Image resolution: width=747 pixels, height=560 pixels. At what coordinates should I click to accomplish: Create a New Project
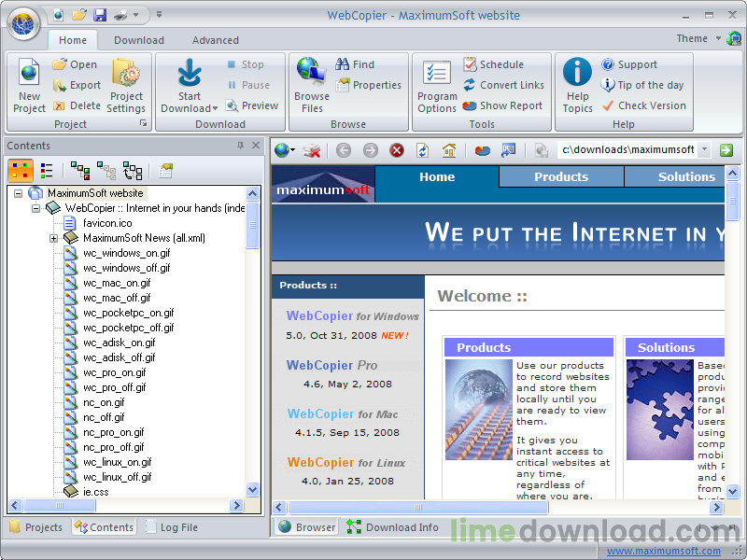pos(28,84)
